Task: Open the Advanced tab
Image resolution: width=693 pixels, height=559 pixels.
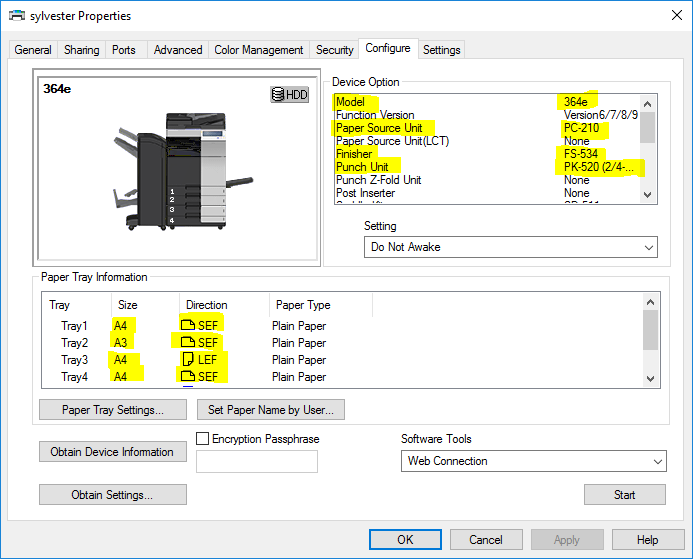Action: coord(178,50)
